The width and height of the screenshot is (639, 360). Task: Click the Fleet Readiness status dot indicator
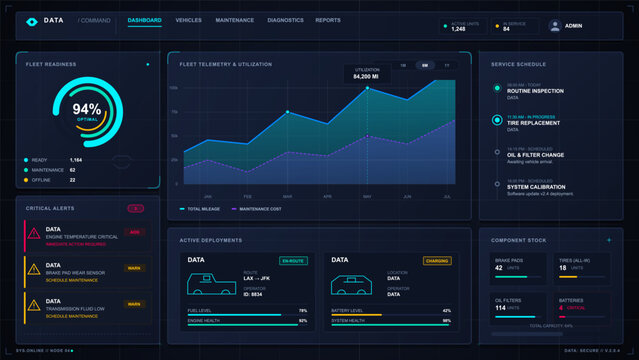pos(148,64)
